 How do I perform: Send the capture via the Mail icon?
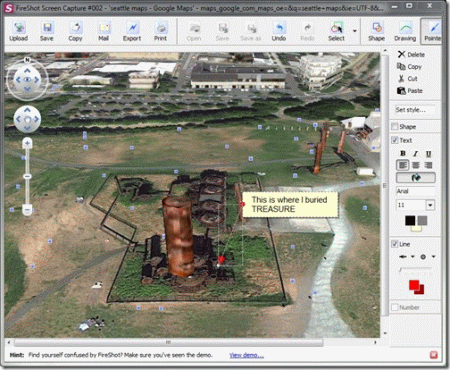pos(104,32)
